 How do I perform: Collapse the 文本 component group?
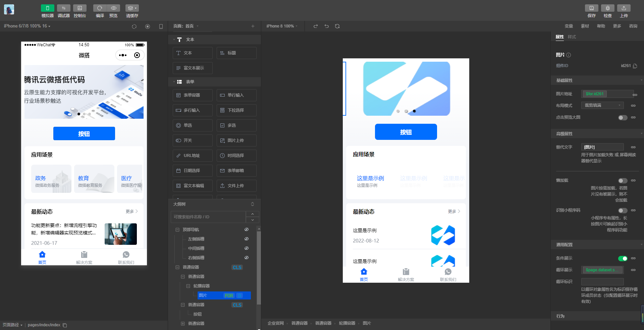click(x=174, y=40)
